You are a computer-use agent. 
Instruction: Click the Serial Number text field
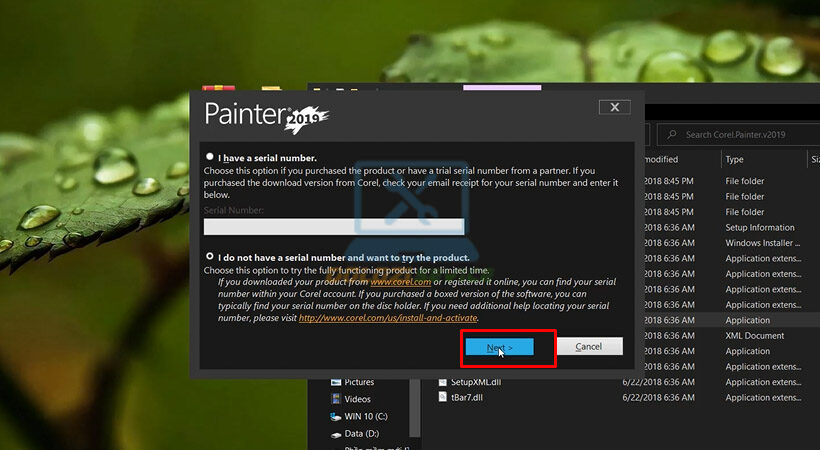click(334, 227)
